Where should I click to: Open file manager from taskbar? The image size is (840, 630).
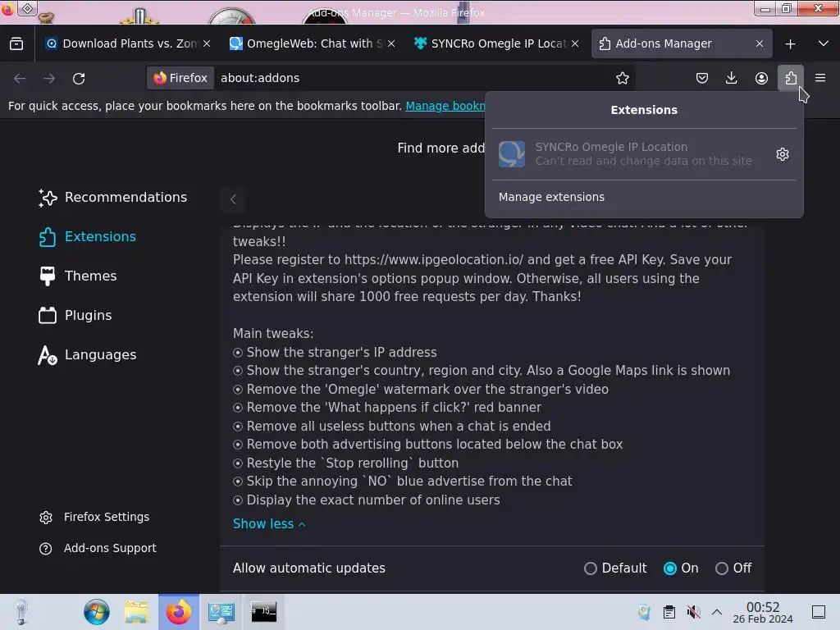(137, 612)
